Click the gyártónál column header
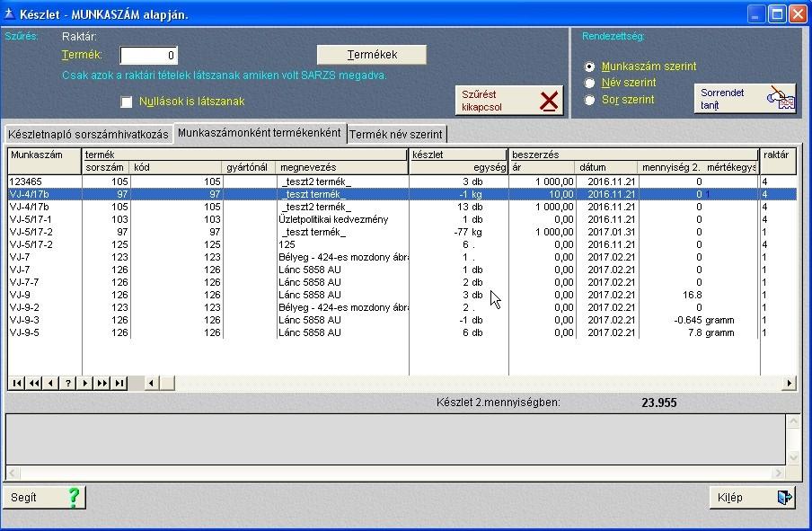 click(249, 167)
